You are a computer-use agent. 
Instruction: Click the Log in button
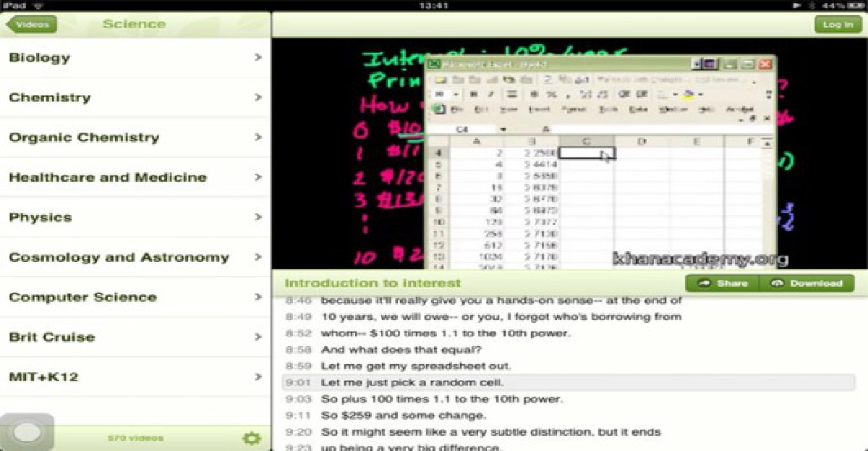pyautogui.click(x=838, y=25)
